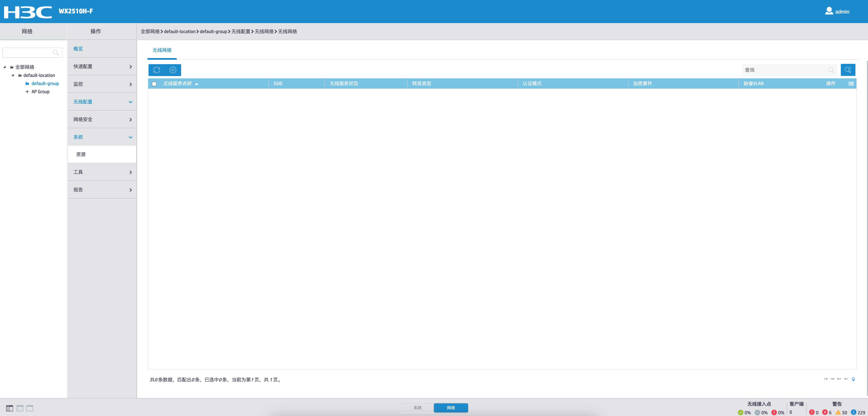Viewport: 868px width, 416px height.
Task: Expand the 快速配置 menu section
Action: click(102, 67)
